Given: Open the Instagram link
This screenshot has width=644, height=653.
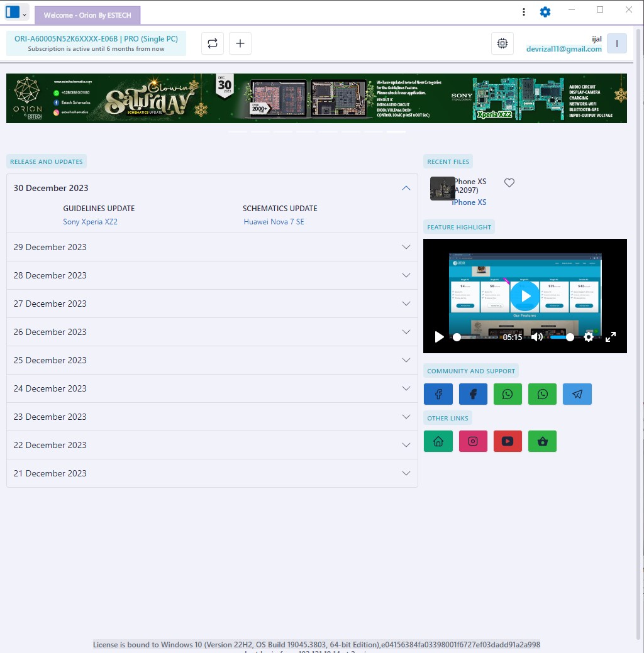Looking at the screenshot, I should 473,441.
